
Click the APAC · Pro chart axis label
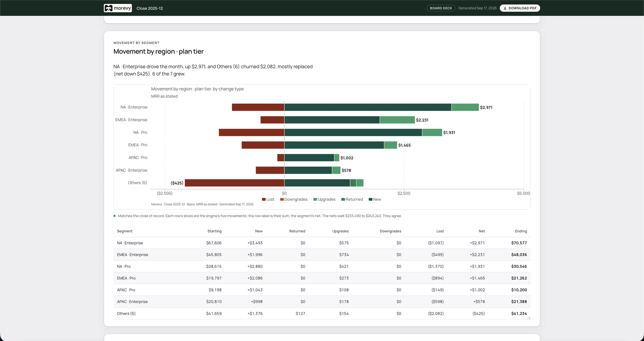click(138, 158)
